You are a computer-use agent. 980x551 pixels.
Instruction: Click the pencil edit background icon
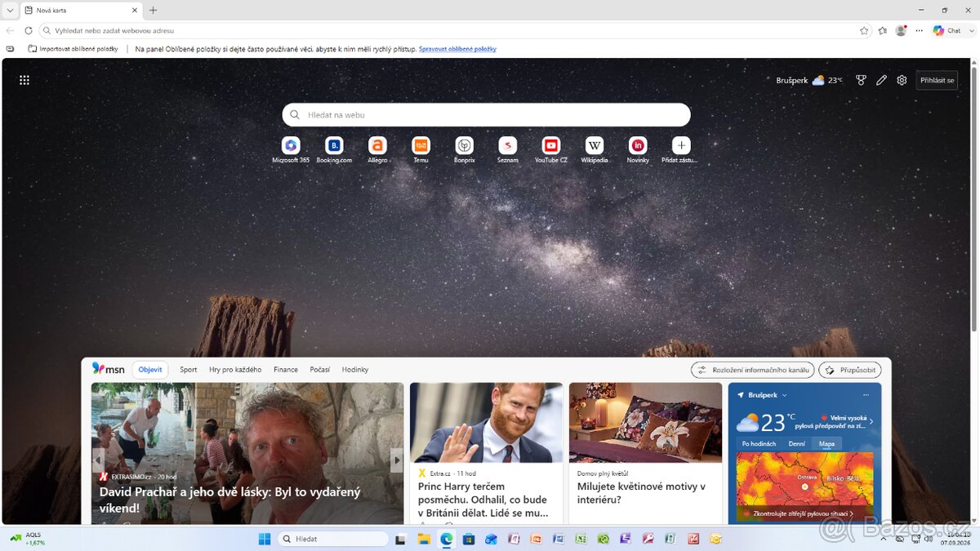(881, 80)
